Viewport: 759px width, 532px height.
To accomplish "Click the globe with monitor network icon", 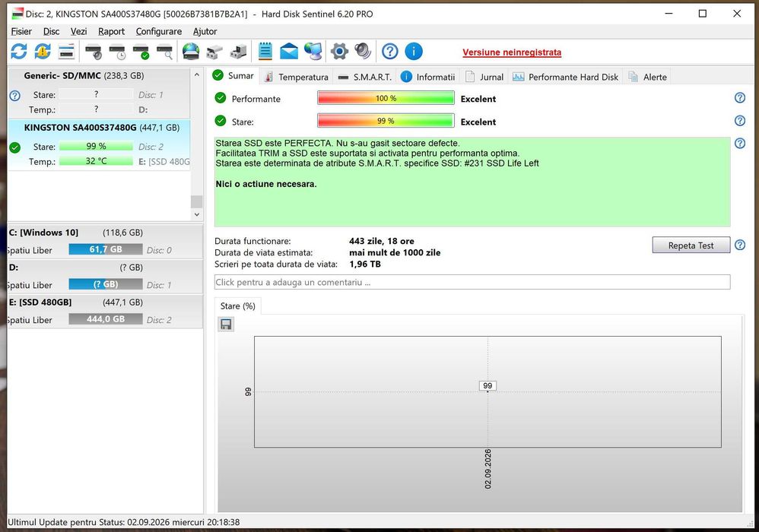I will [x=313, y=51].
